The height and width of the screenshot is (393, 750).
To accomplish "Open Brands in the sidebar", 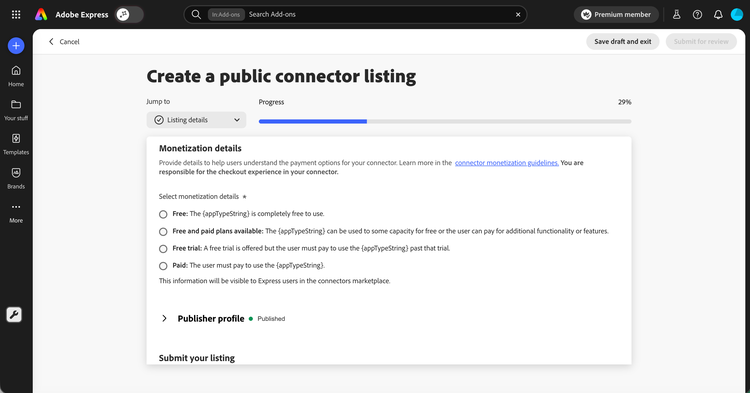I will pos(16,178).
